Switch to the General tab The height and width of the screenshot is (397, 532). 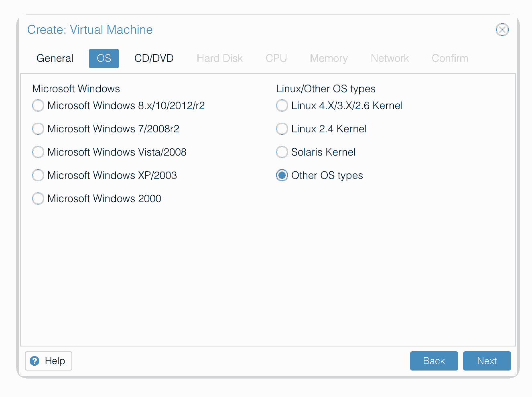point(55,59)
